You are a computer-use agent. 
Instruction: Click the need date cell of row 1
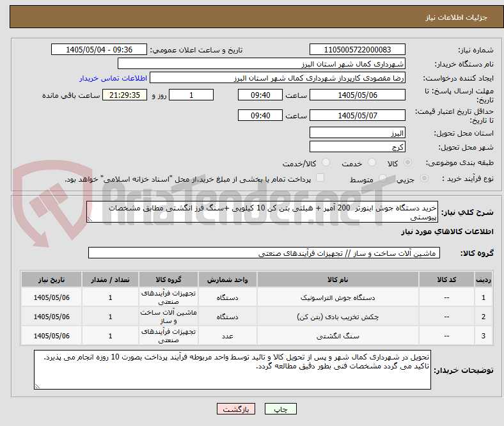pos(51,297)
